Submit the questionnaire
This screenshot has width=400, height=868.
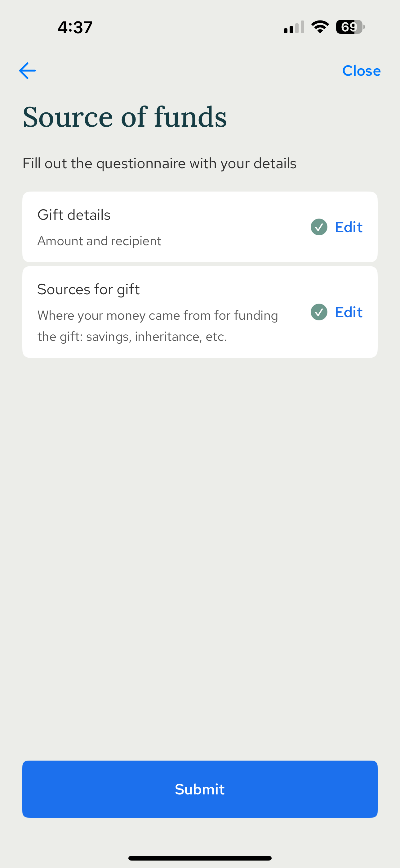(200, 789)
